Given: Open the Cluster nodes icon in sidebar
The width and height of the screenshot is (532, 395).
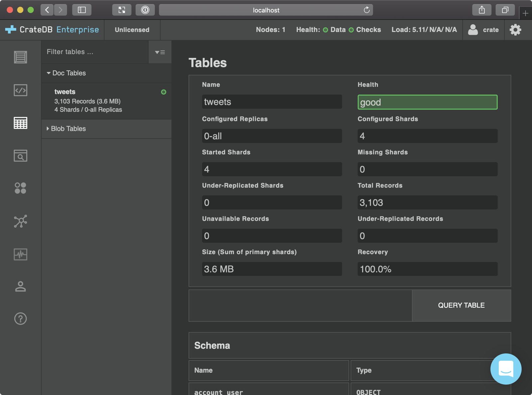Looking at the screenshot, I should [20, 221].
